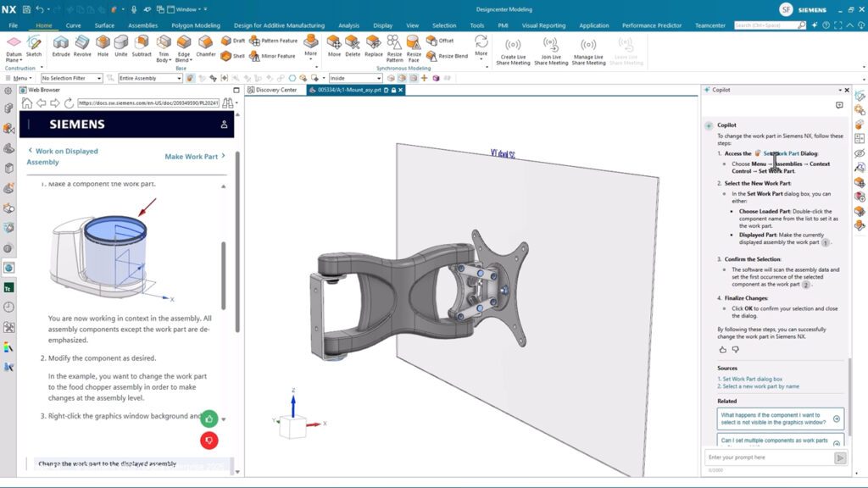Click the web browser URL address field
This screenshot has width=868, height=488.
(x=148, y=103)
